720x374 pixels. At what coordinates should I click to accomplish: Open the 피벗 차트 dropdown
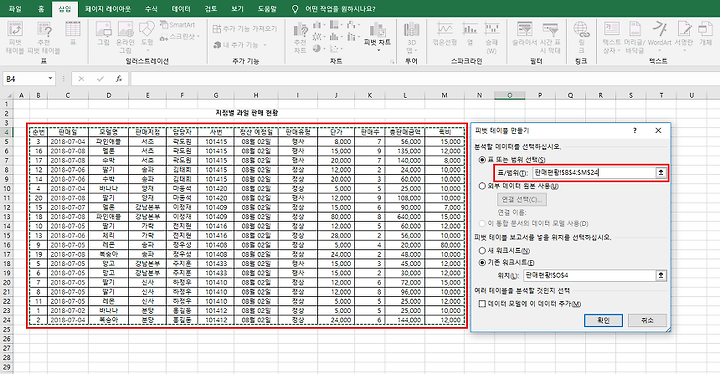click(x=377, y=37)
